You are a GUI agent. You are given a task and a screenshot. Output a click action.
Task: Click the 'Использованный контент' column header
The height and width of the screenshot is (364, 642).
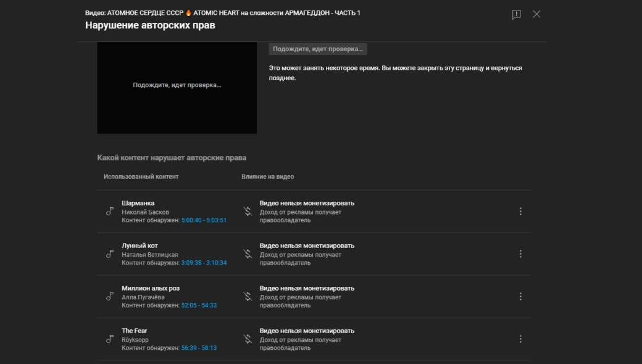click(x=141, y=176)
